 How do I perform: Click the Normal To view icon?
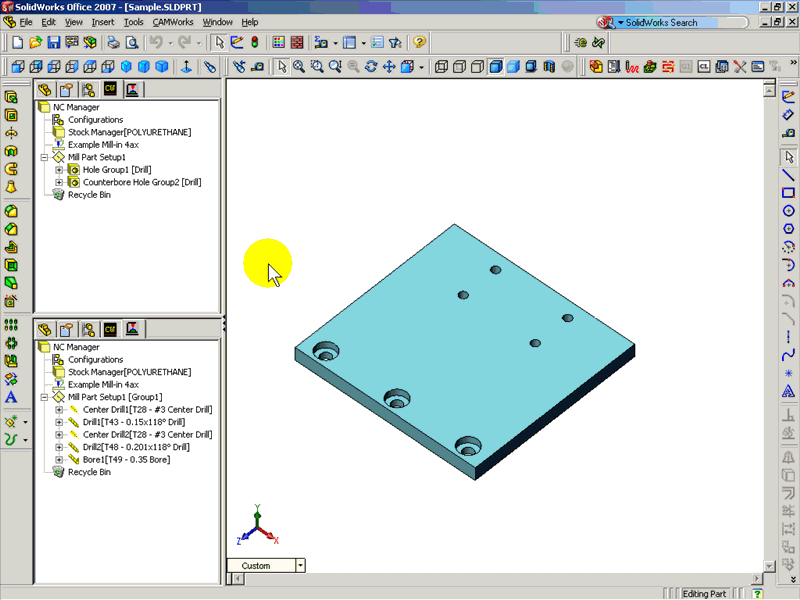pos(186,67)
